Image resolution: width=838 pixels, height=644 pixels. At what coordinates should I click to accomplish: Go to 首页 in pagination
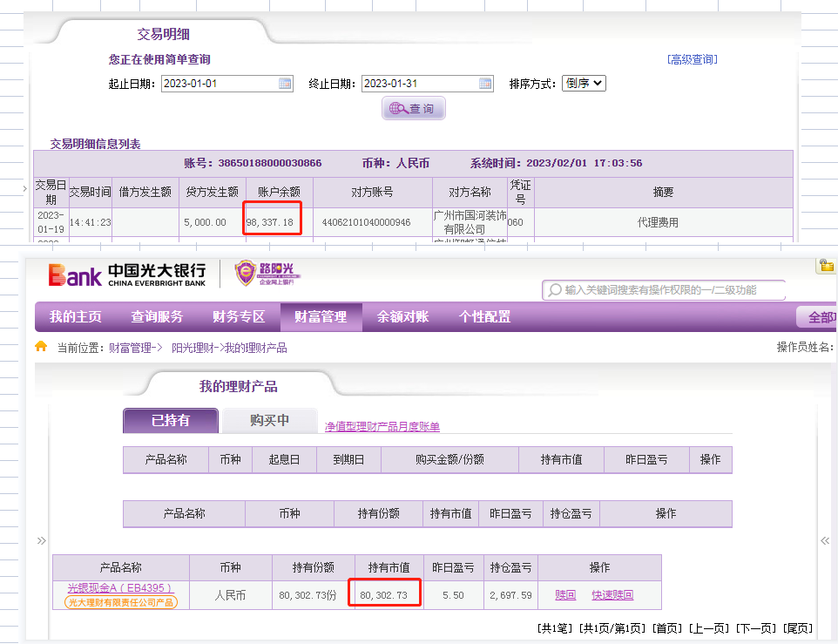(x=667, y=628)
